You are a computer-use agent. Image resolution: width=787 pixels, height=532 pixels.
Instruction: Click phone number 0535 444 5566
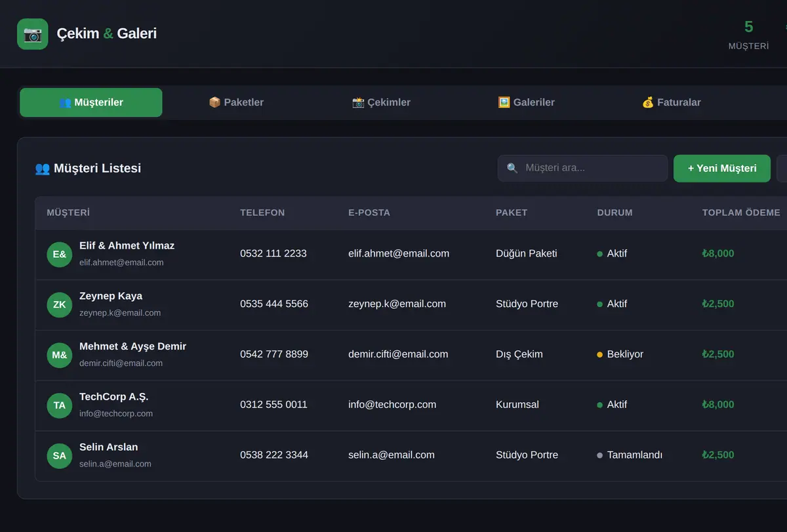tap(274, 304)
